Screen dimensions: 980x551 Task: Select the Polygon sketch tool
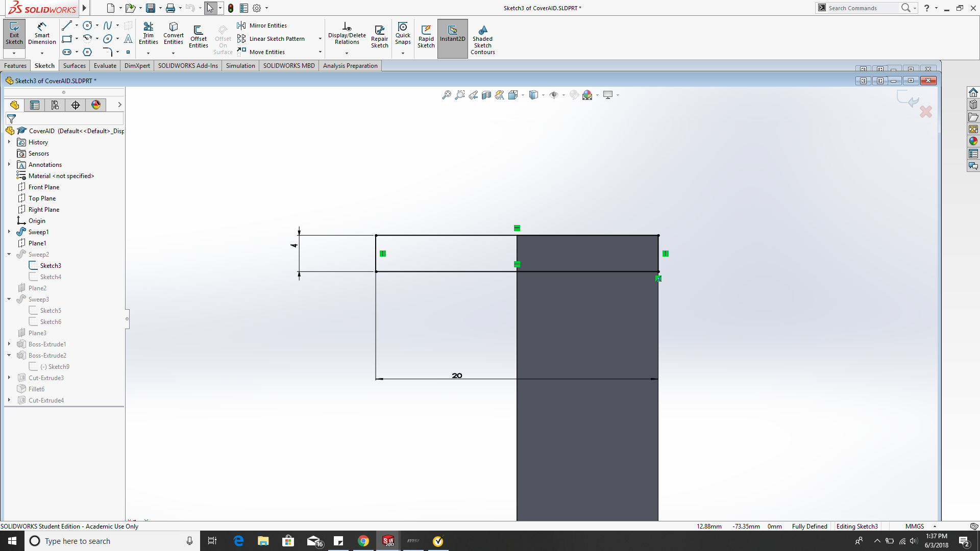pyautogui.click(x=88, y=52)
